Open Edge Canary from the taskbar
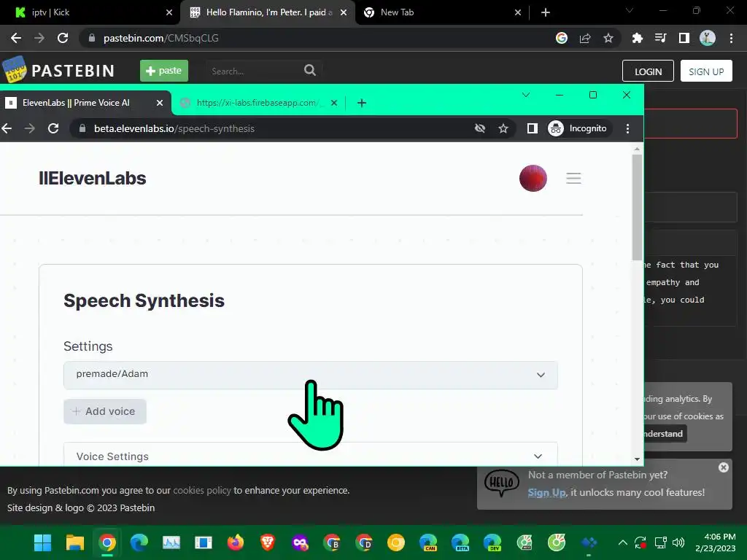The image size is (747, 560). click(428, 542)
